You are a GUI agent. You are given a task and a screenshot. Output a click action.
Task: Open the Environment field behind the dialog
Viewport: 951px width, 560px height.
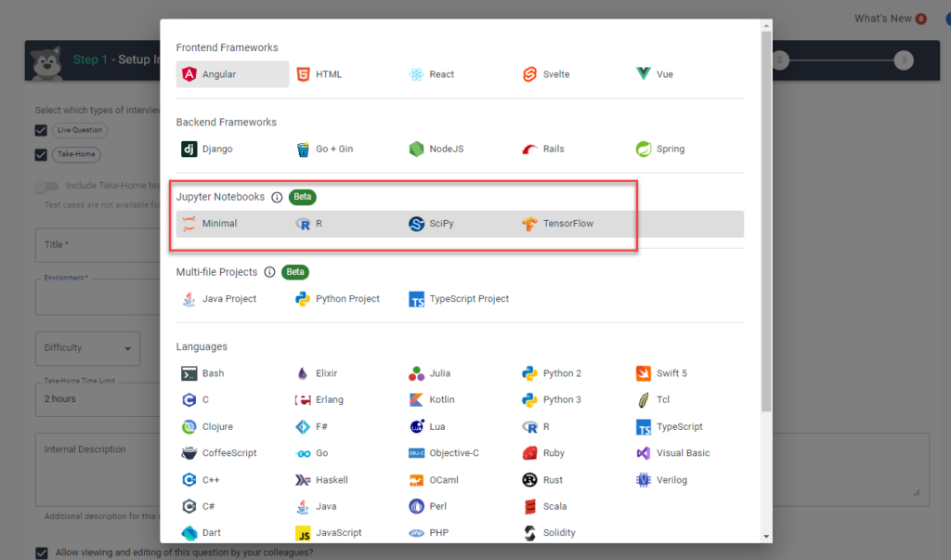[x=98, y=296]
